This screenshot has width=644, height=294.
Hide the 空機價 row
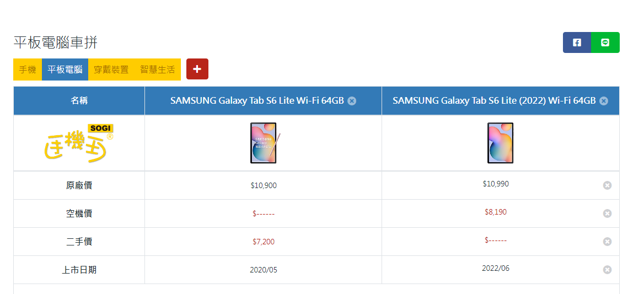[x=607, y=213]
